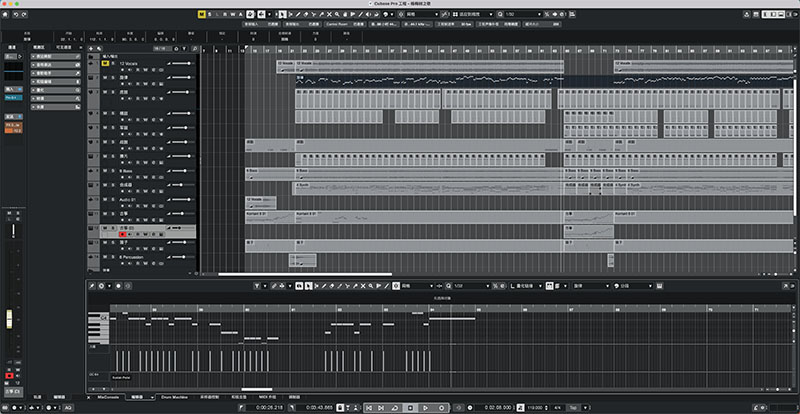Select the Glue tool in main toolbar

click(x=321, y=14)
